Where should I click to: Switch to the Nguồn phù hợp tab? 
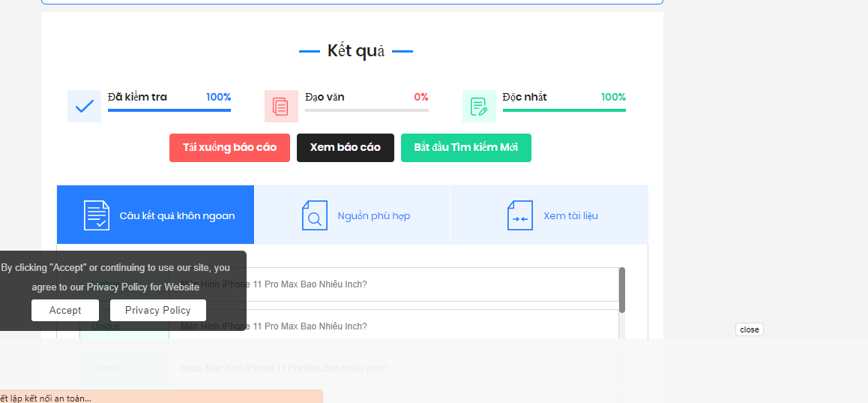352,215
